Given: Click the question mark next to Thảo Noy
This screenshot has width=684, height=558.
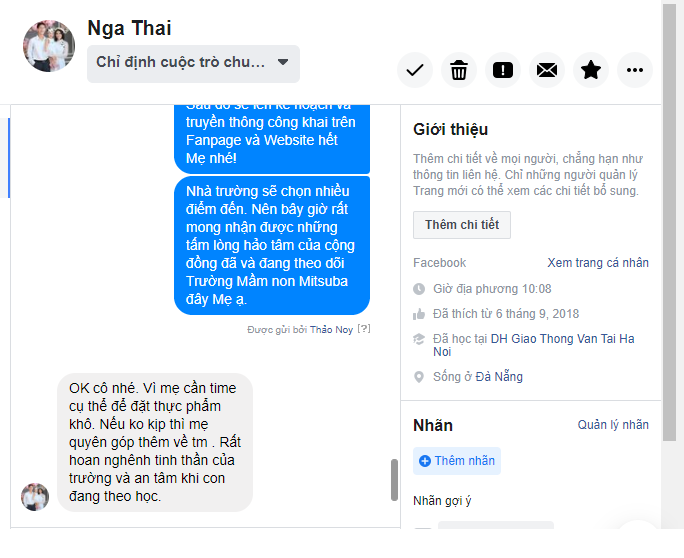Looking at the screenshot, I should tap(364, 329).
